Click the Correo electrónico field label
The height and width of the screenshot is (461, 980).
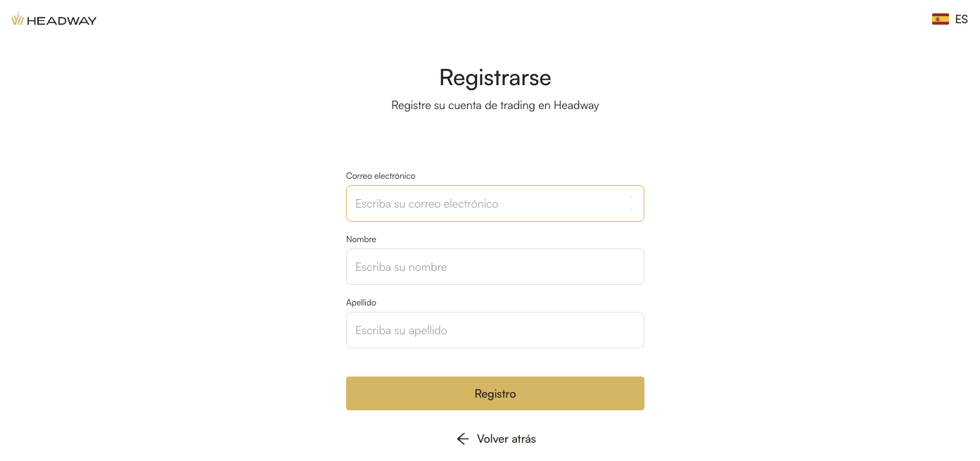coord(381,176)
